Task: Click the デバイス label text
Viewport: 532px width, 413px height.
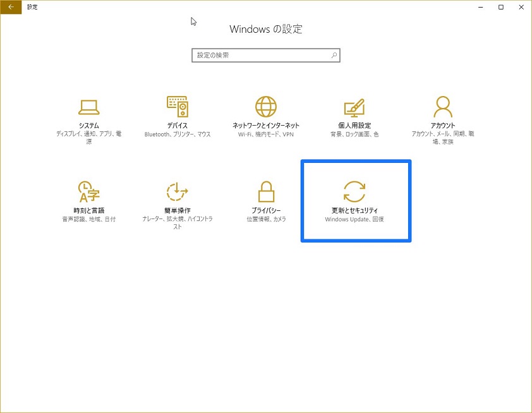Action: [178, 126]
